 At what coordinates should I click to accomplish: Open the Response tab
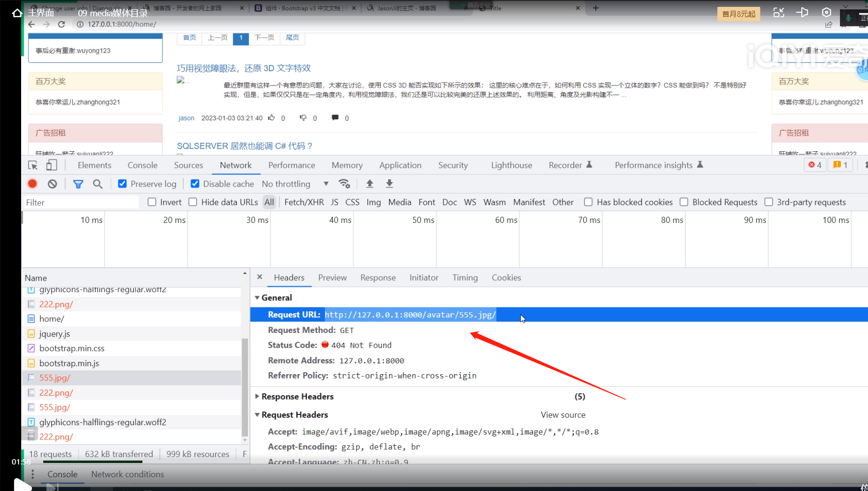(x=378, y=277)
